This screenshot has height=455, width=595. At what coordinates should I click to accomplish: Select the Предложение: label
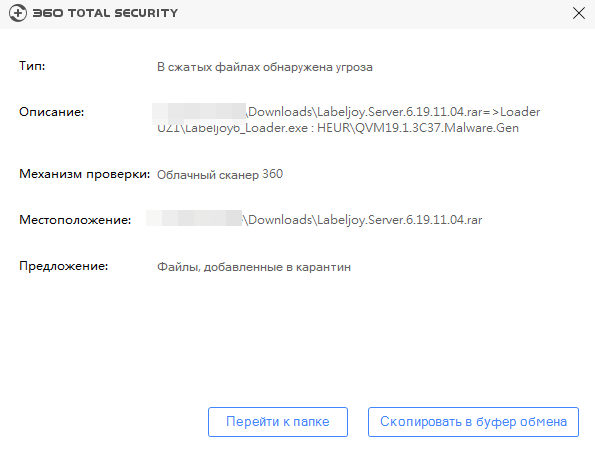(x=64, y=266)
